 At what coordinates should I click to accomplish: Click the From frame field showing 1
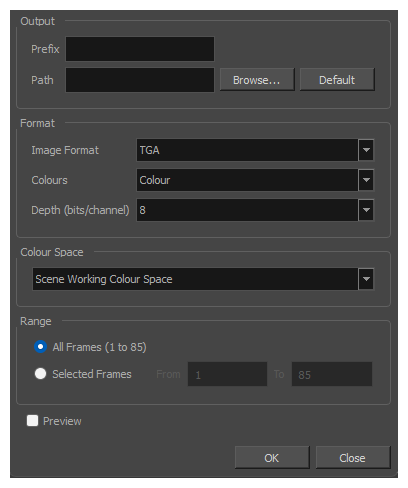227,374
